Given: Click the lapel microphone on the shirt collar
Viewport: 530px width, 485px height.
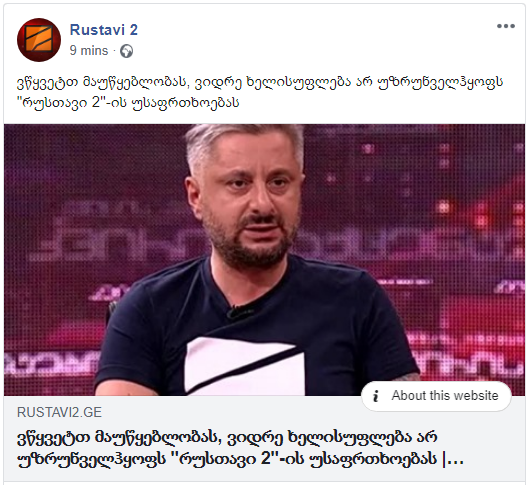Looking at the screenshot, I should click(236, 312).
